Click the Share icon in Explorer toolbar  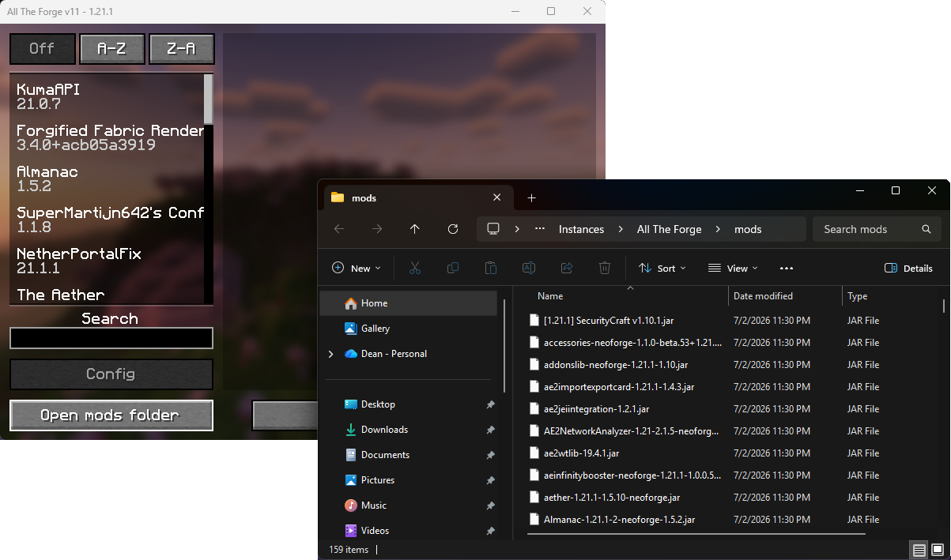click(x=567, y=268)
